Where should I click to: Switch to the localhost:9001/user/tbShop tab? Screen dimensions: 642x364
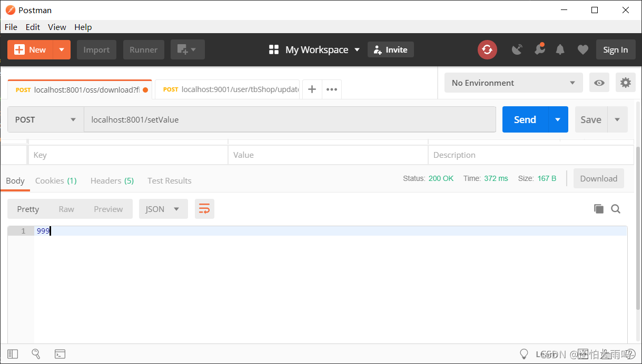tap(228, 89)
